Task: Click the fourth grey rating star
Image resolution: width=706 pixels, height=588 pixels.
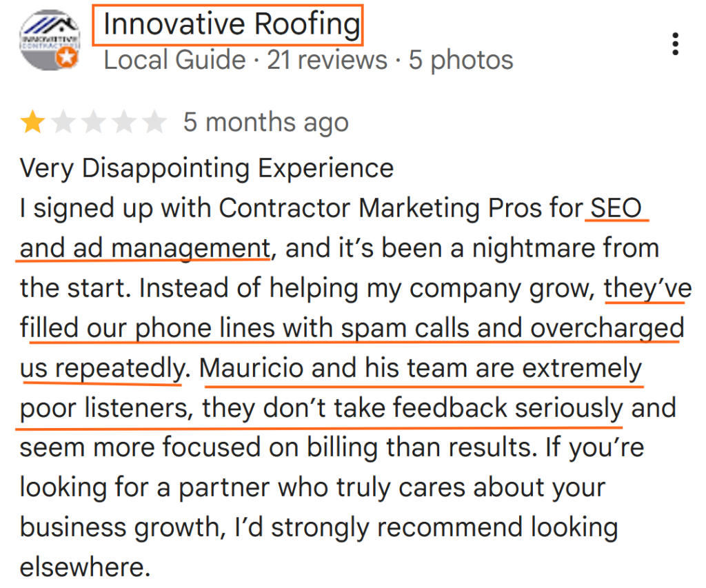Action: click(125, 123)
